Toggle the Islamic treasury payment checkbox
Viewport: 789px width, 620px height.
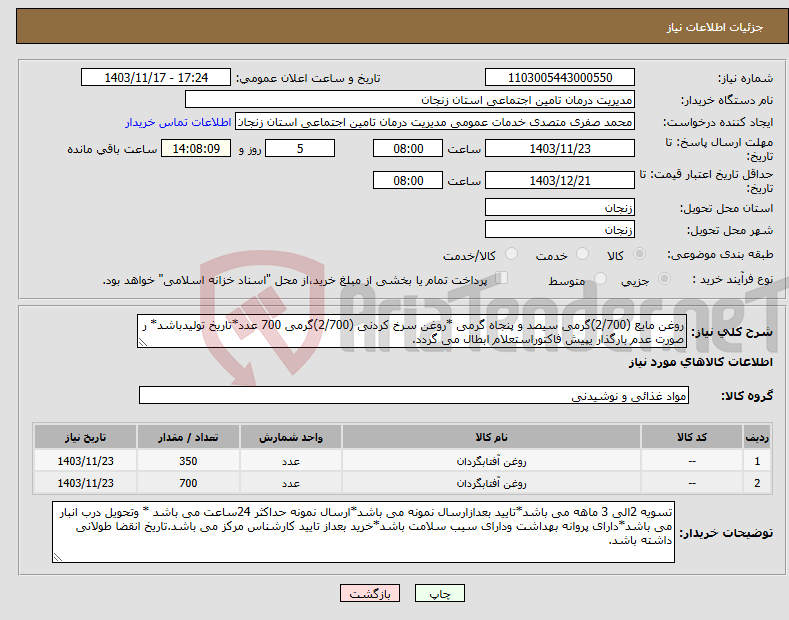502,278
